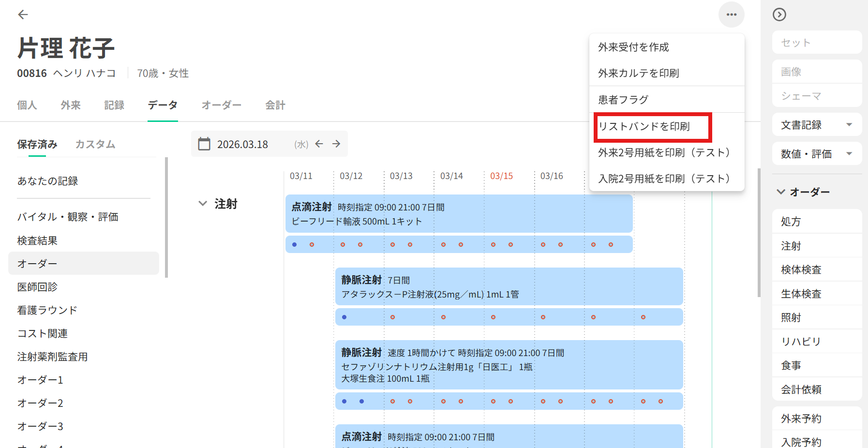Switch to the オーダー tab
Viewport: 868px width, 448px height.
tap(222, 105)
